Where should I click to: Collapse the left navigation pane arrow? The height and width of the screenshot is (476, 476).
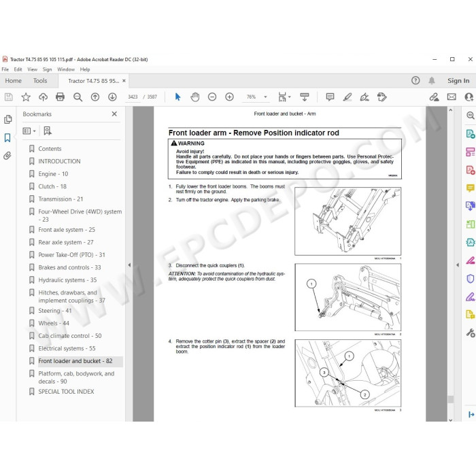coord(129,265)
